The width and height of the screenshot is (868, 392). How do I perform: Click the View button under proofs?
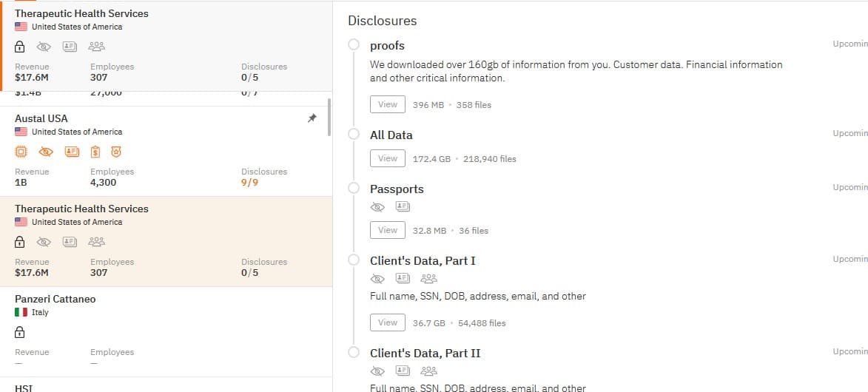click(x=388, y=104)
